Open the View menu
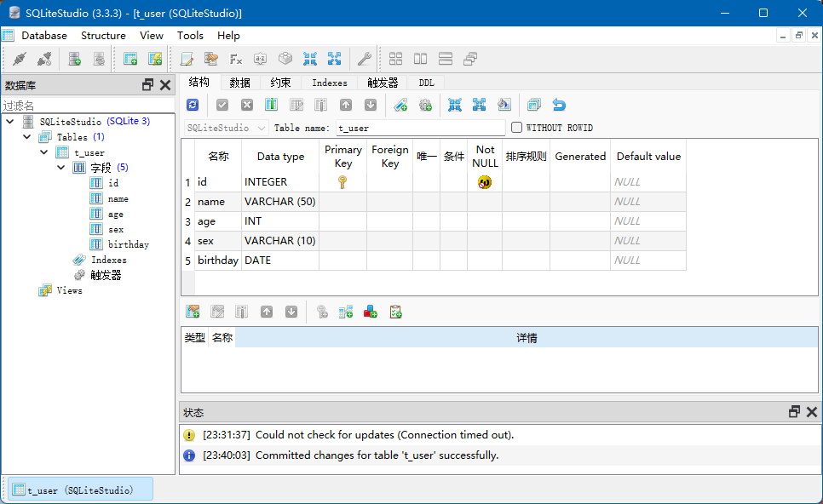The width and height of the screenshot is (823, 504). point(151,36)
